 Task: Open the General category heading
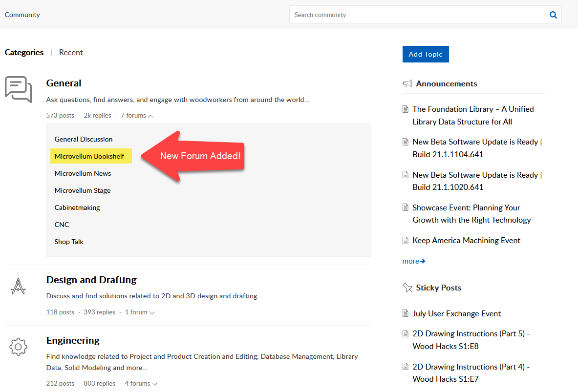[x=64, y=83]
